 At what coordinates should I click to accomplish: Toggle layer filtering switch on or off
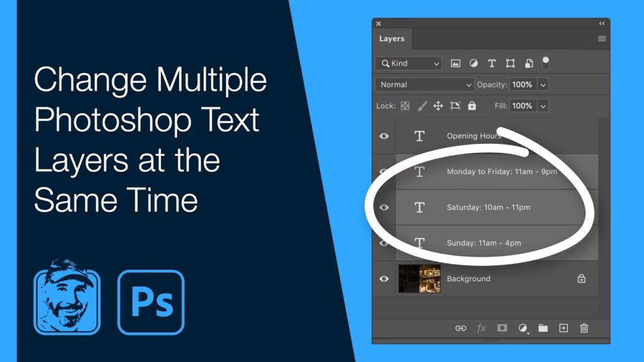click(x=545, y=62)
